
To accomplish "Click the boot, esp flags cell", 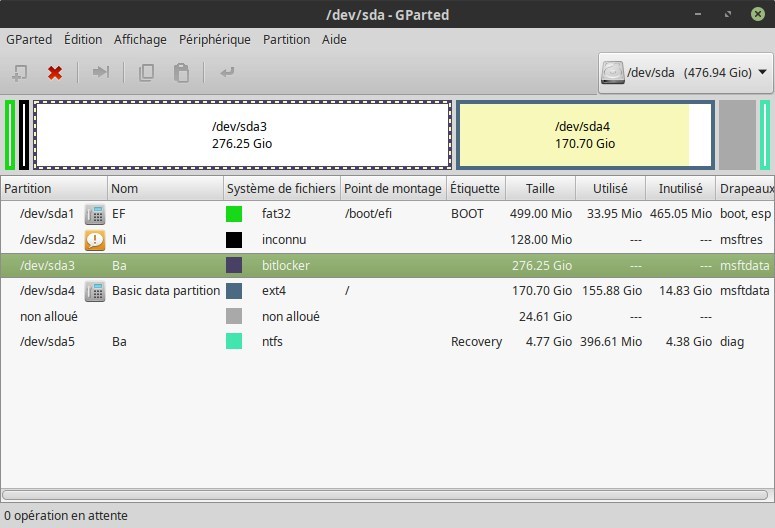I will [x=745, y=214].
